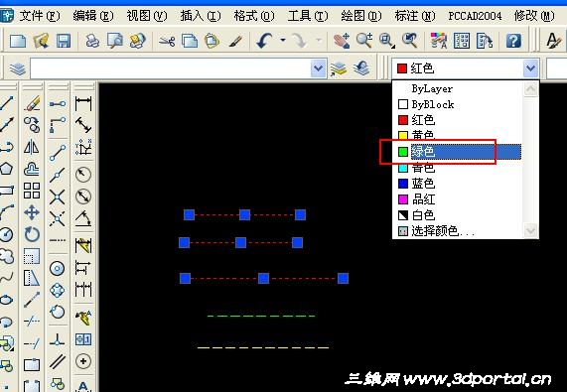Expand the layer list dropdown arrow
Image resolution: width=567 pixels, height=392 pixels.
coord(318,68)
